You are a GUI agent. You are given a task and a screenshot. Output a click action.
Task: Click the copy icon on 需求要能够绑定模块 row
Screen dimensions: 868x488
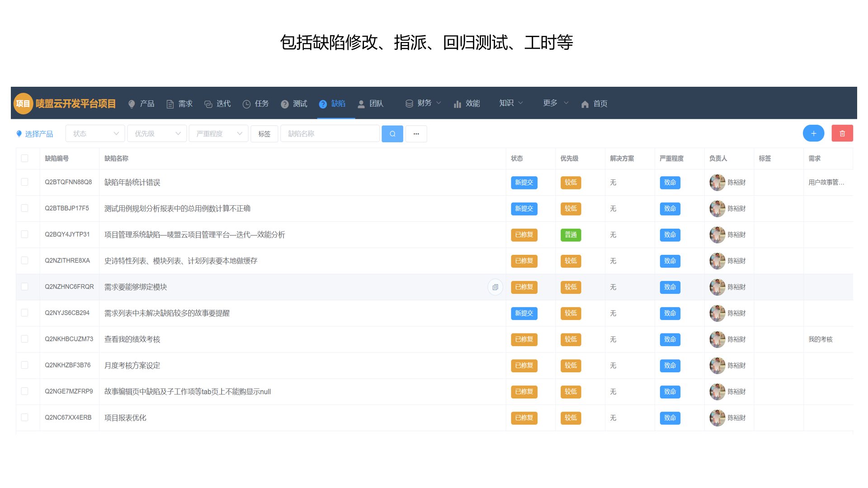click(x=495, y=287)
